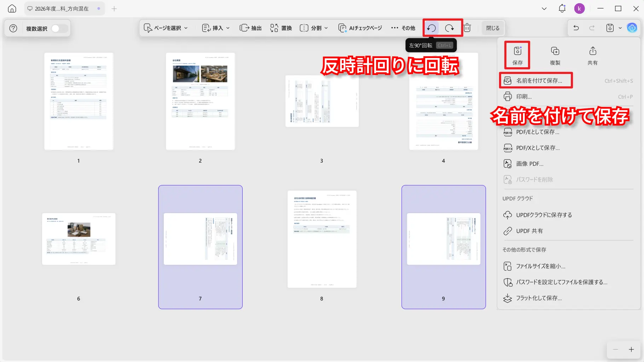Click パスワードを削除 entry
Viewport: 644px width, 362px height.
[568, 180]
